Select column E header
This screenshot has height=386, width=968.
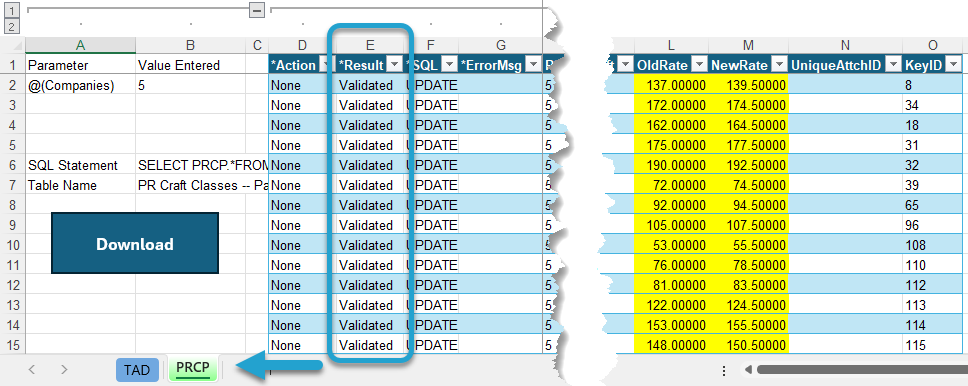pyautogui.click(x=370, y=45)
